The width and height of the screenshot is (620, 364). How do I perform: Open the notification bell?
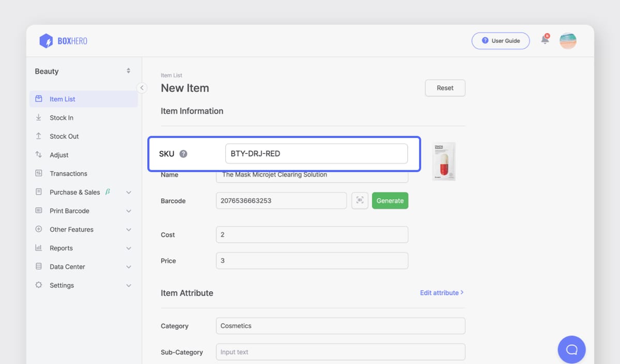(545, 39)
